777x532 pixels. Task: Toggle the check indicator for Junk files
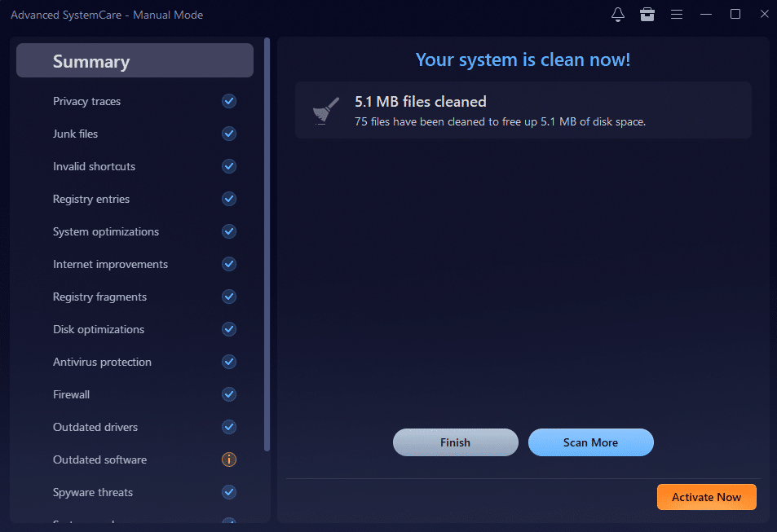229,134
